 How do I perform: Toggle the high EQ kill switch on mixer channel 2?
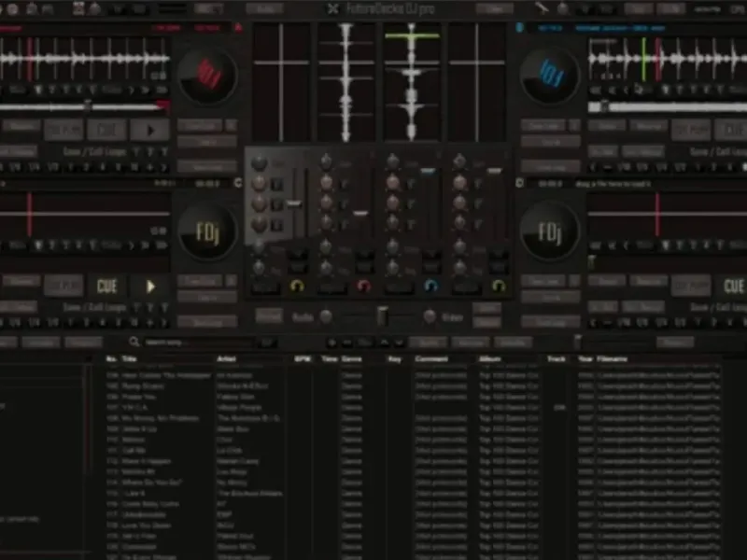click(x=344, y=184)
